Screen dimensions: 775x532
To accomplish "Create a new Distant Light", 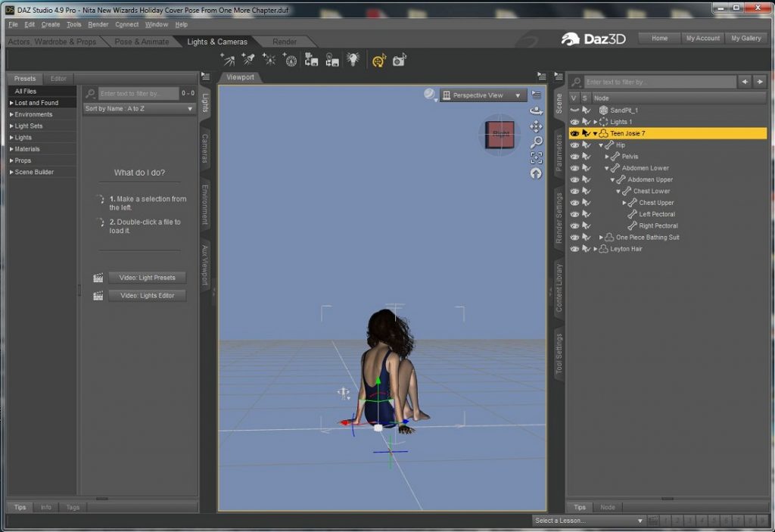I will coord(229,59).
